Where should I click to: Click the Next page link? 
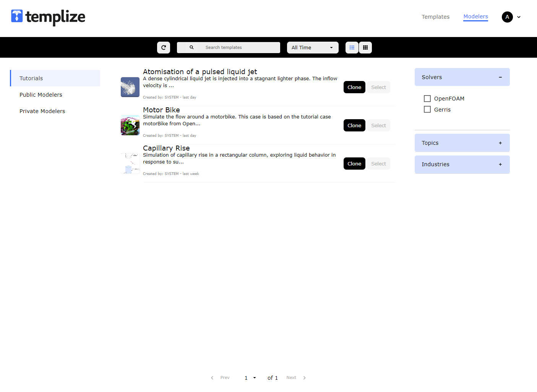(291, 377)
